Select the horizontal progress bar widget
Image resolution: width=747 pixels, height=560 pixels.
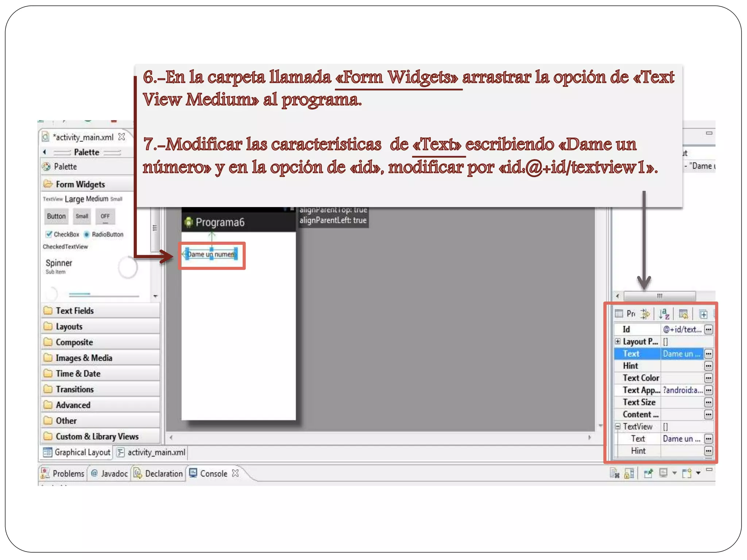point(104,295)
